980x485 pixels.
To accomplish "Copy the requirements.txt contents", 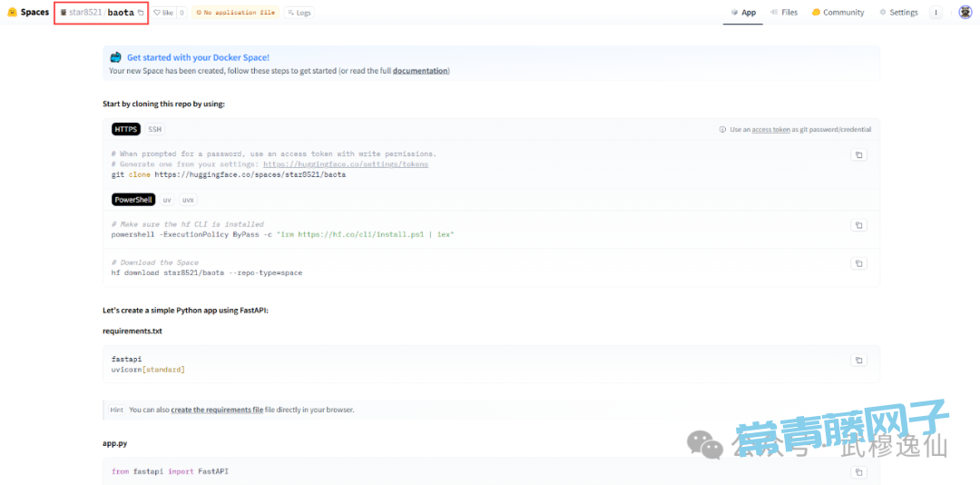I will pos(858,361).
